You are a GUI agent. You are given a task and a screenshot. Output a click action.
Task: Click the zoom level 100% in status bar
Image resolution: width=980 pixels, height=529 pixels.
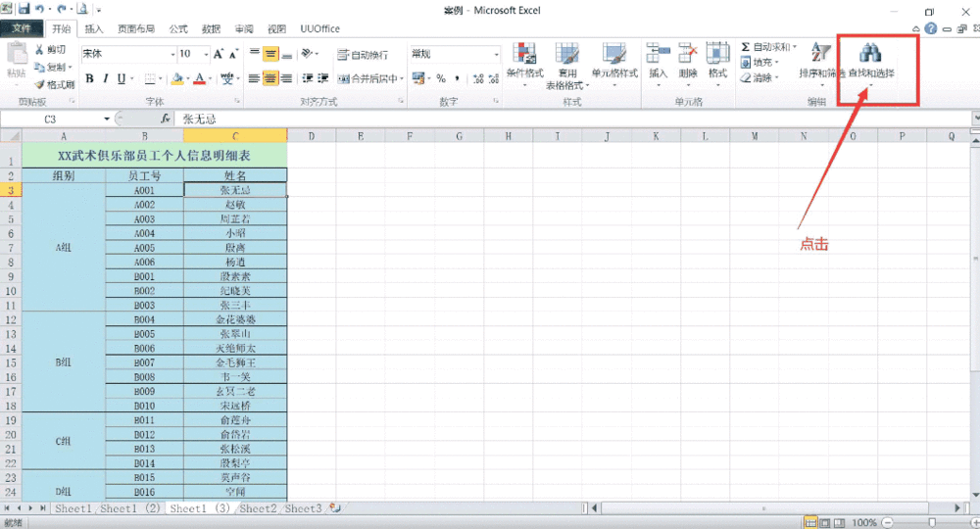(864, 522)
